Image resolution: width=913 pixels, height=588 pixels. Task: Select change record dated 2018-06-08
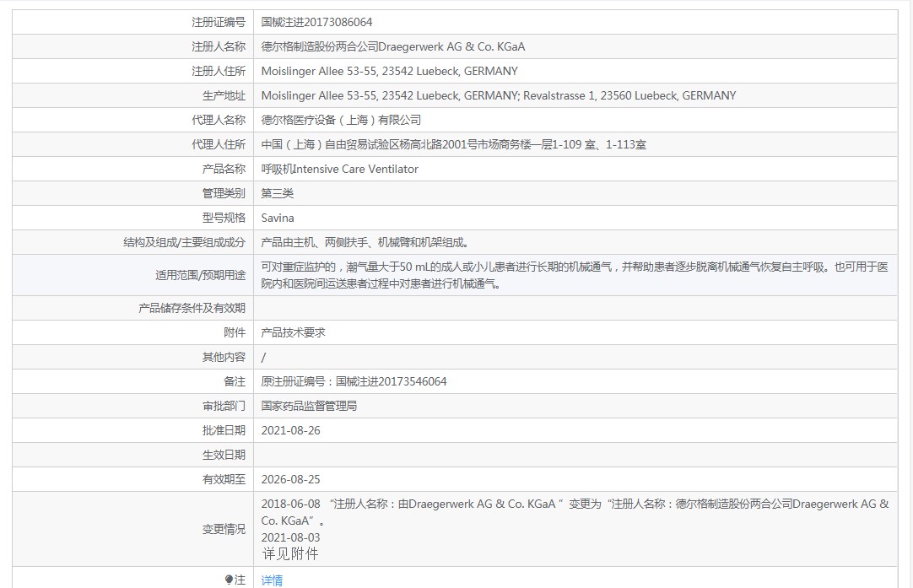(575, 512)
